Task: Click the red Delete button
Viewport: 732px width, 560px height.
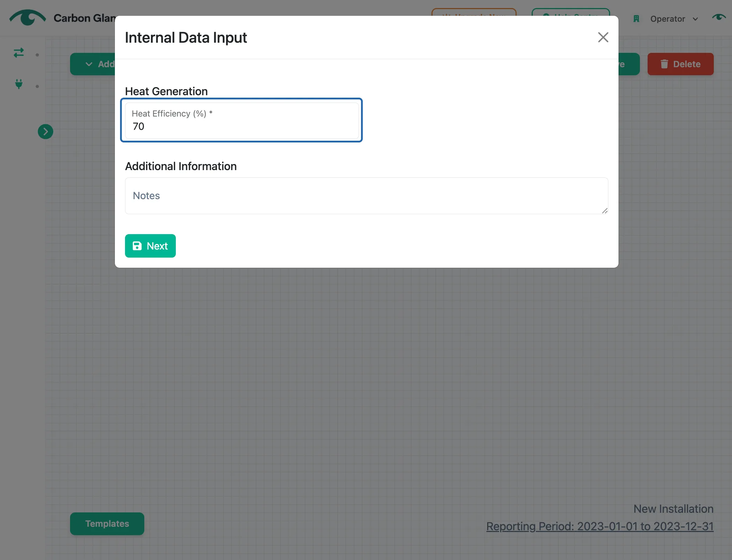Action: 680,64
